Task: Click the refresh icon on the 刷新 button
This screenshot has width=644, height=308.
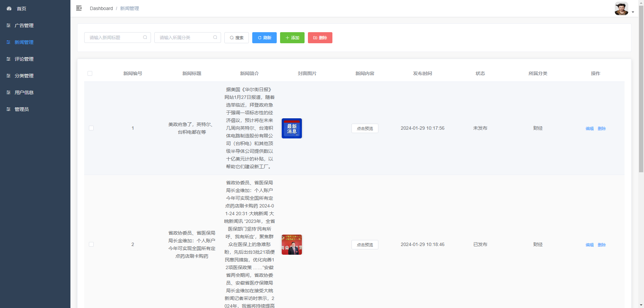Action: coord(259,38)
